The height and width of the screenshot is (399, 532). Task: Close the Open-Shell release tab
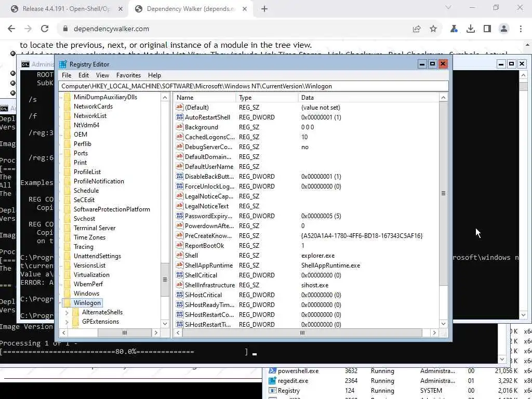click(121, 9)
